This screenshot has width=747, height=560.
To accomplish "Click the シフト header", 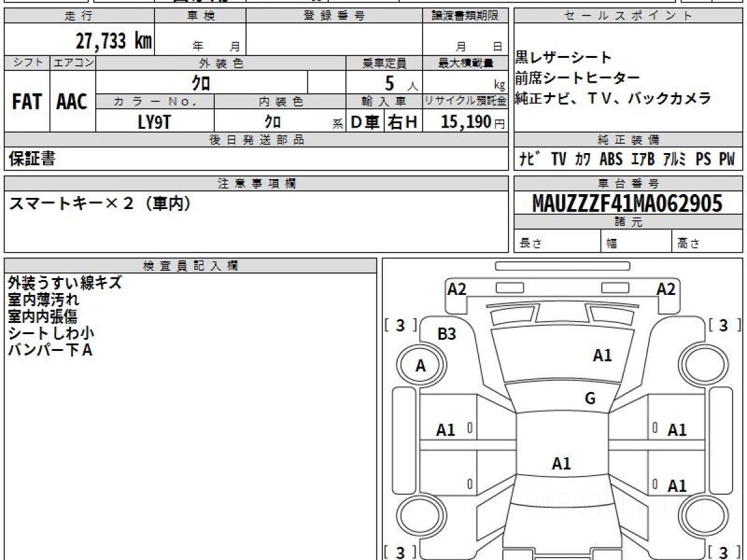I will tap(27, 63).
